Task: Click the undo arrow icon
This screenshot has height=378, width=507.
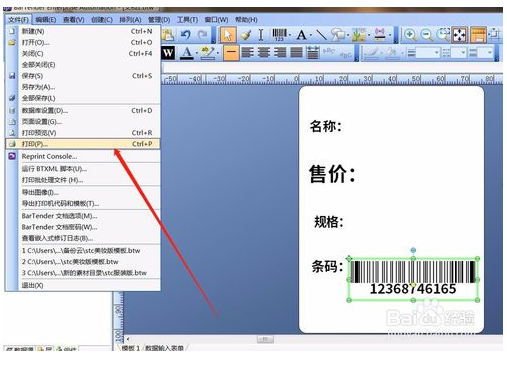Action: click(x=186, y=35)
